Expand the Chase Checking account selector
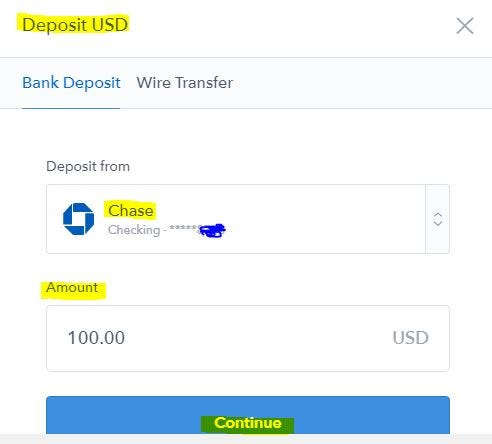 tap(248, 219)
